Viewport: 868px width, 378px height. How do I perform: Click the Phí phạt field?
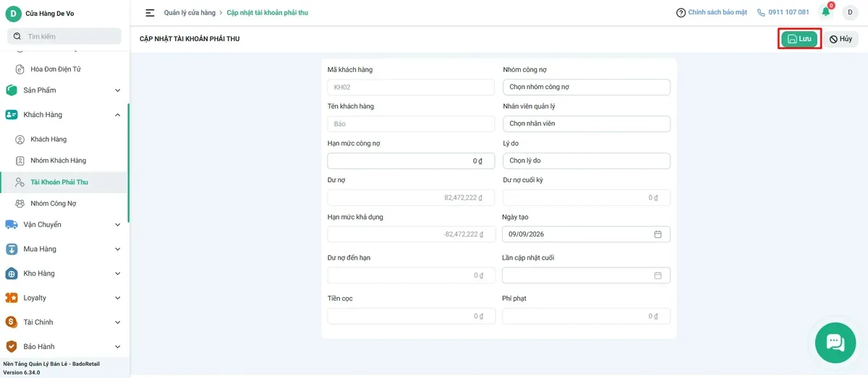point(586,316)
